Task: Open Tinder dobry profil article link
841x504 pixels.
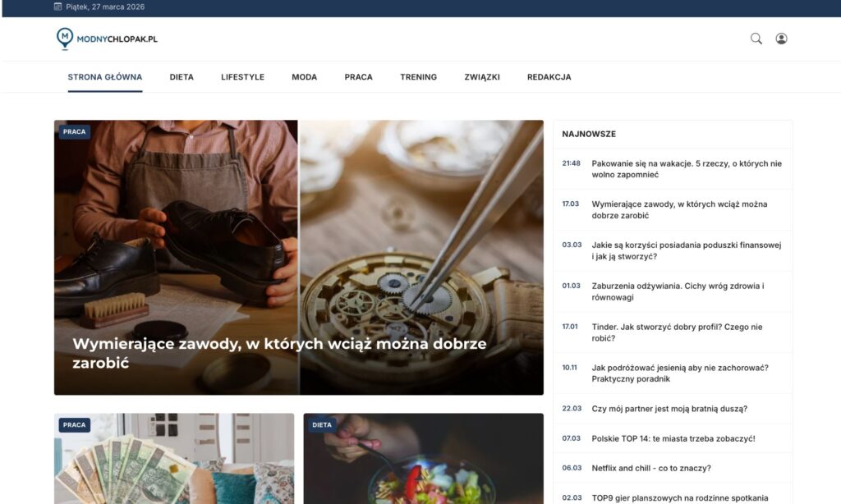Action: pyautogui.click(x=677, y=332)
